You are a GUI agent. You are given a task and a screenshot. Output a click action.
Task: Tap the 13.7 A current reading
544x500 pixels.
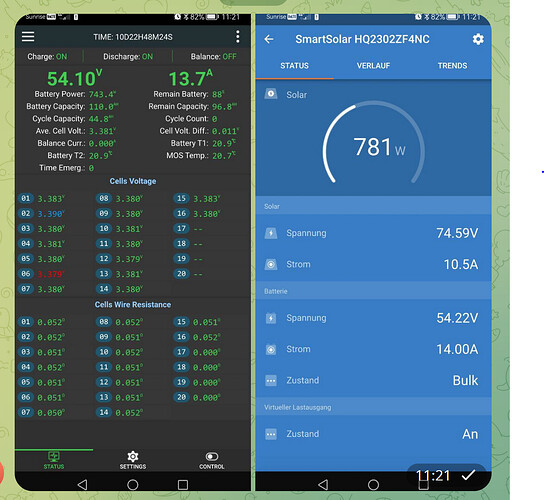190,78
